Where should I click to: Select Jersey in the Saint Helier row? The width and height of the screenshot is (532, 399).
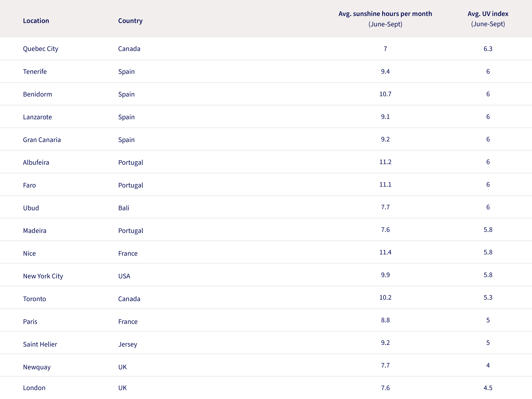(x=128, y=344)
